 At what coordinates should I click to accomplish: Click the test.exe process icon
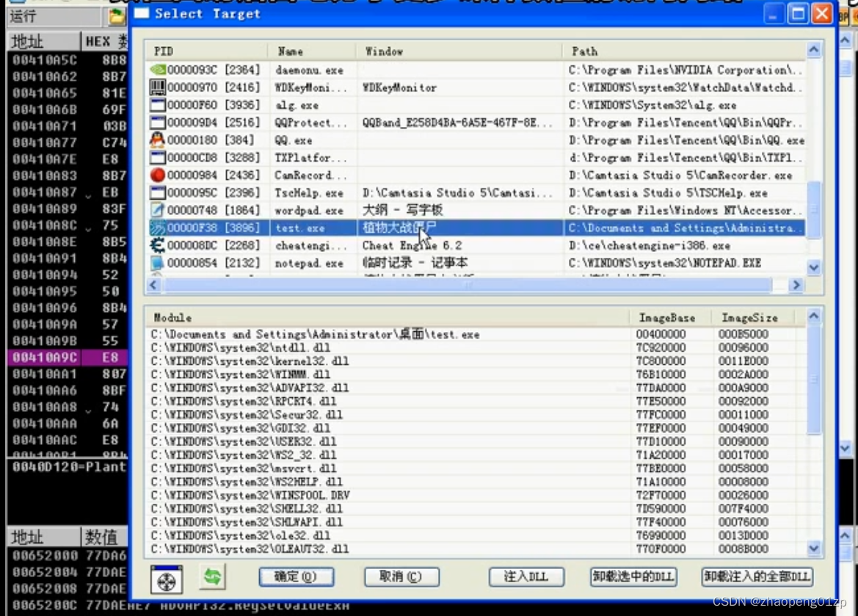[158, 228]
